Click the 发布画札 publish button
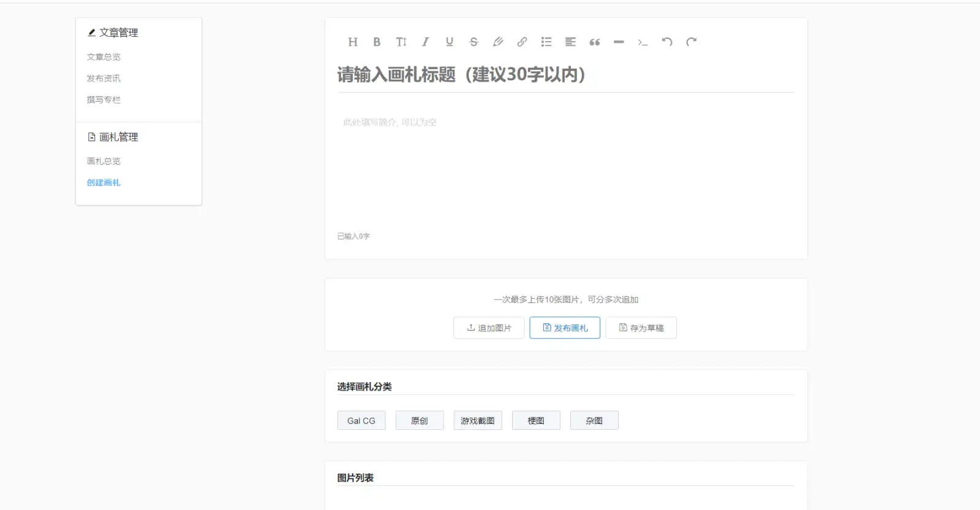 pos(565,328)
